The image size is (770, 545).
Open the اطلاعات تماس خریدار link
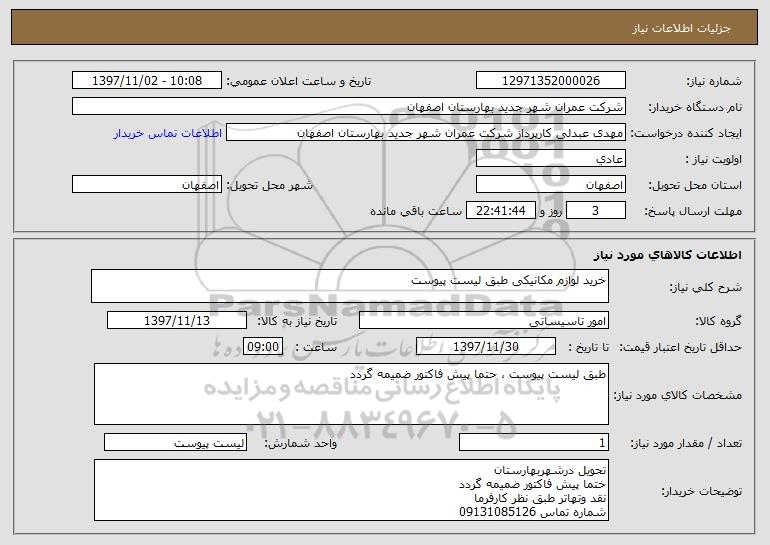pyautogui.click(x=168, y=133)
